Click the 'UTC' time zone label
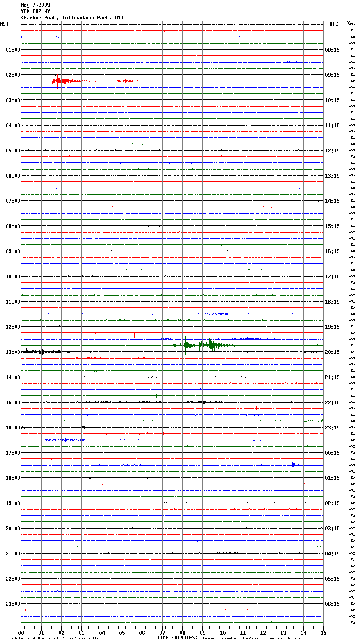This screenshot has height=644, width=357. tap(334, 24)
